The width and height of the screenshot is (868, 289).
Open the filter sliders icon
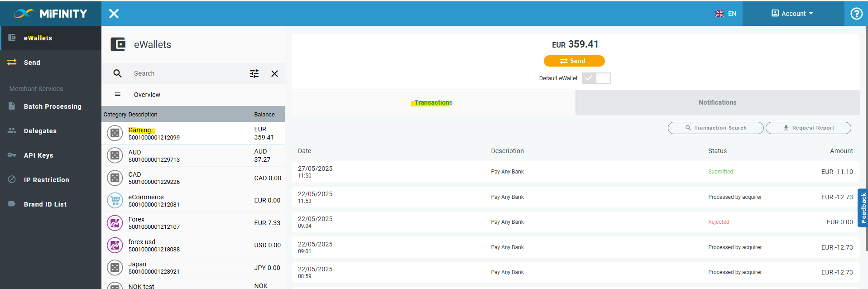[x=254, y=73]
